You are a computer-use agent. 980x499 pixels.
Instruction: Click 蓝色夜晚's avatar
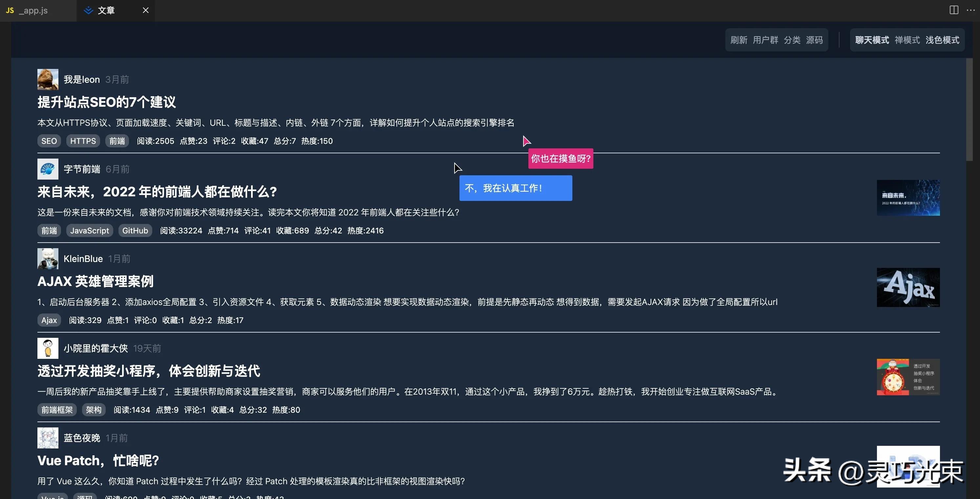tap(48, 437)
